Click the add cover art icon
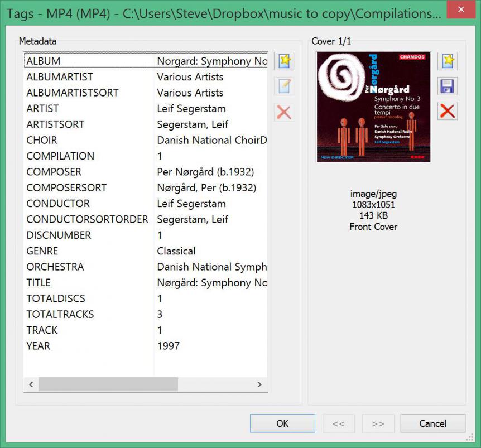Screen dimensions: 481x448 pos(448,61)
